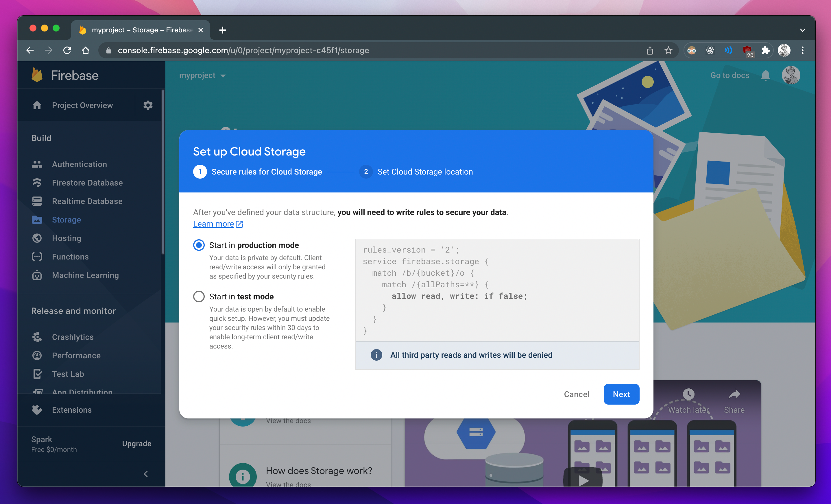
Task: Click the share page icon in address bar
Action: click(650, 51)
